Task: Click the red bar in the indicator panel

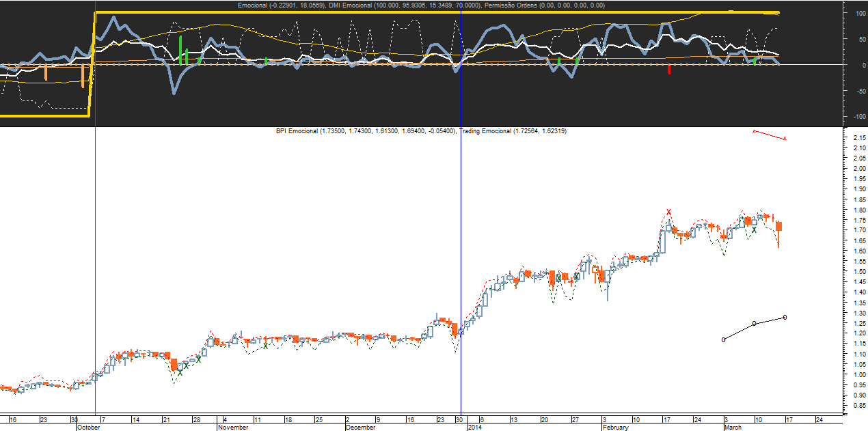Action: (669, 69)
